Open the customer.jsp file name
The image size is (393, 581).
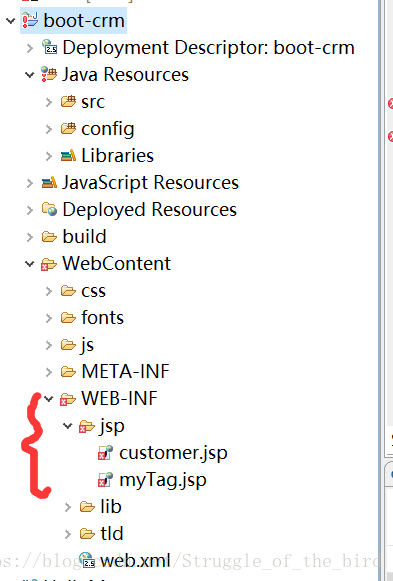[173, 454]
